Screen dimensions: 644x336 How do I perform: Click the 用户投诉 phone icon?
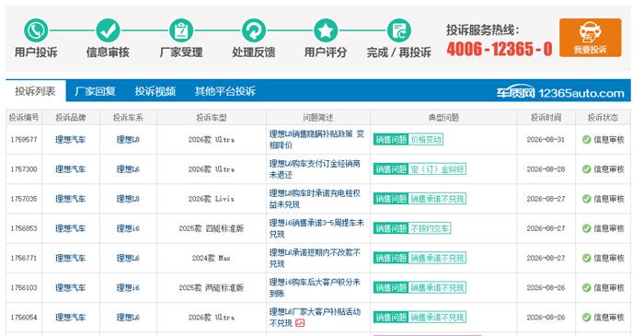pyautogui.click(x=36, y=30)
